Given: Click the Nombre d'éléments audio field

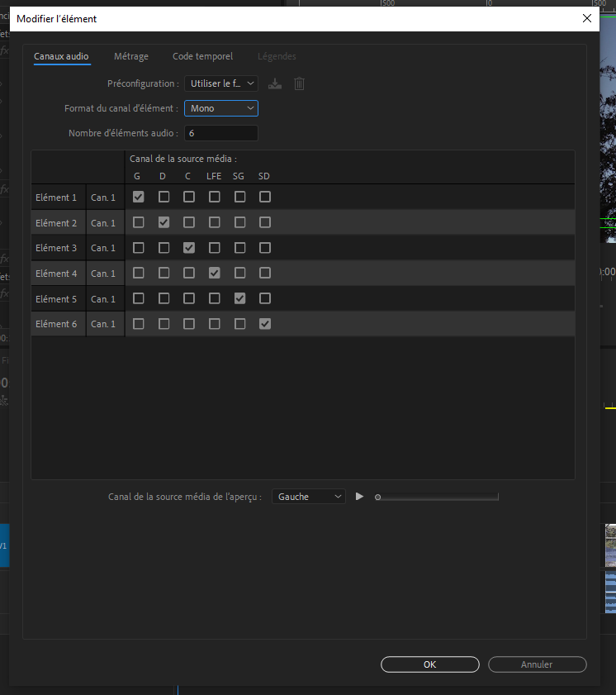Looking at the screenshot, I should (221, 133).
